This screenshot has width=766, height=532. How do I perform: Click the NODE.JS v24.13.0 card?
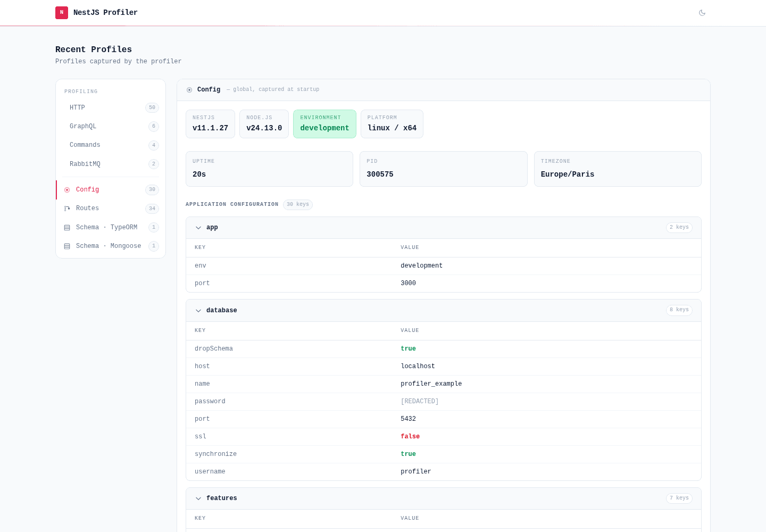(x=264, y=124)
